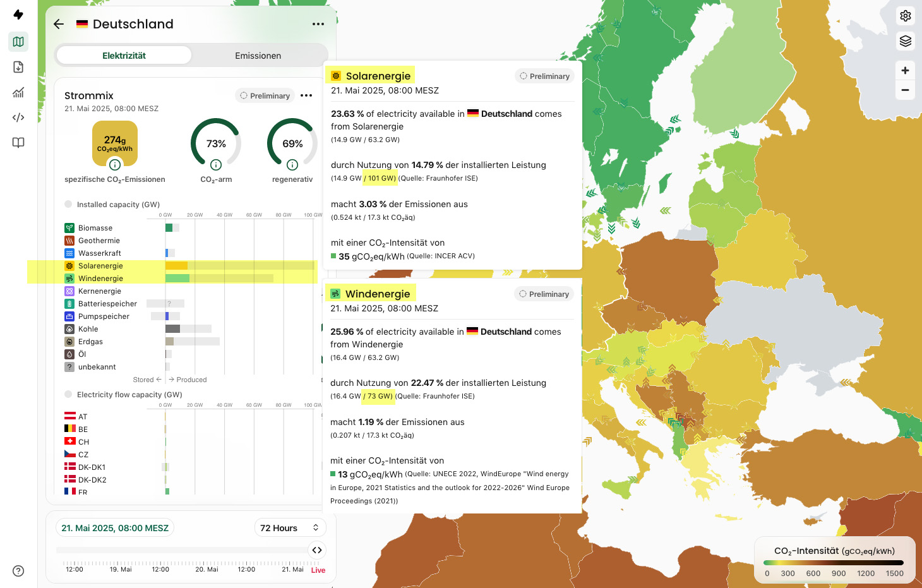Open the Strommix more options menu
922x588 pixels.
[x=306, y=95]
